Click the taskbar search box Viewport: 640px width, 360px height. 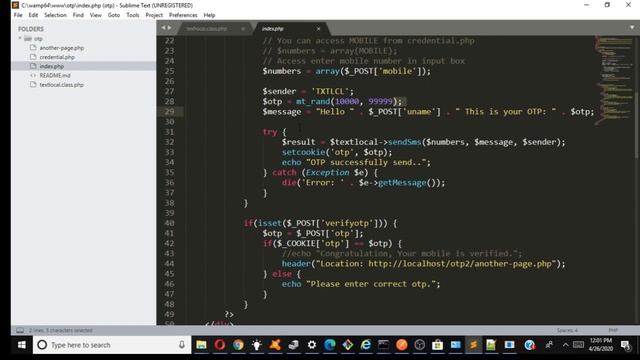pyautogui.click(x=112, y=345)
